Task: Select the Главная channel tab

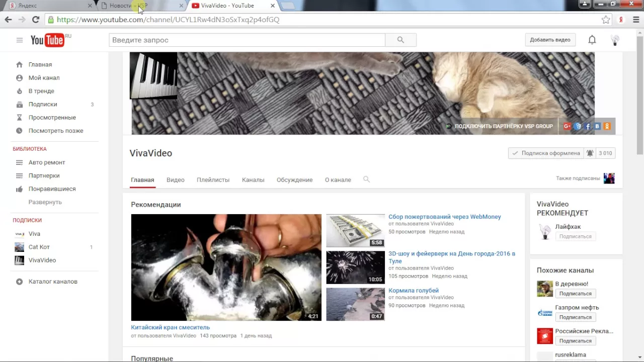Action: 142,180
